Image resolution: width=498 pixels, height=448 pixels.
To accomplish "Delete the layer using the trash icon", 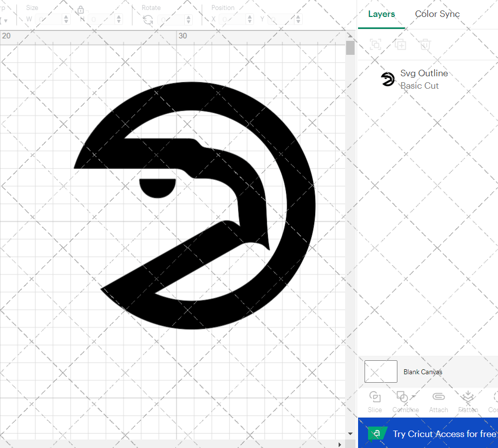I will tap(425, 44).
